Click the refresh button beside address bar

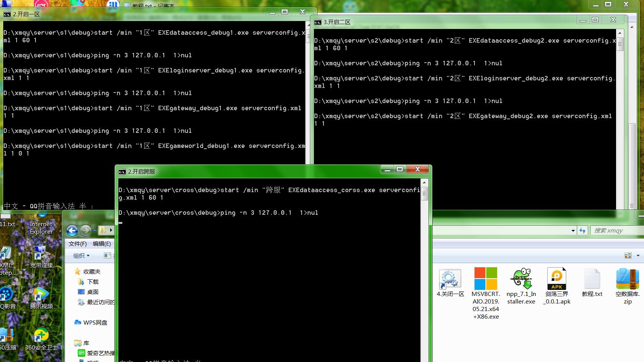[582, 231]
